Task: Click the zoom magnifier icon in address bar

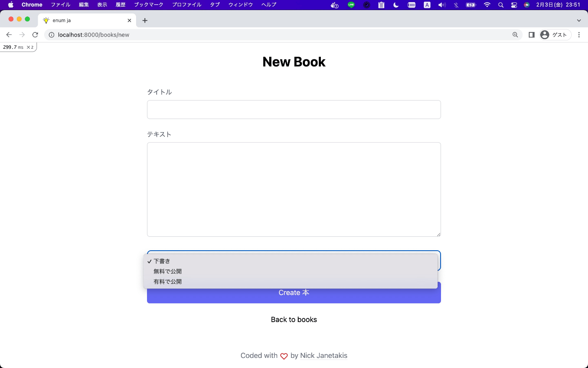Action: tap(515, 35)
